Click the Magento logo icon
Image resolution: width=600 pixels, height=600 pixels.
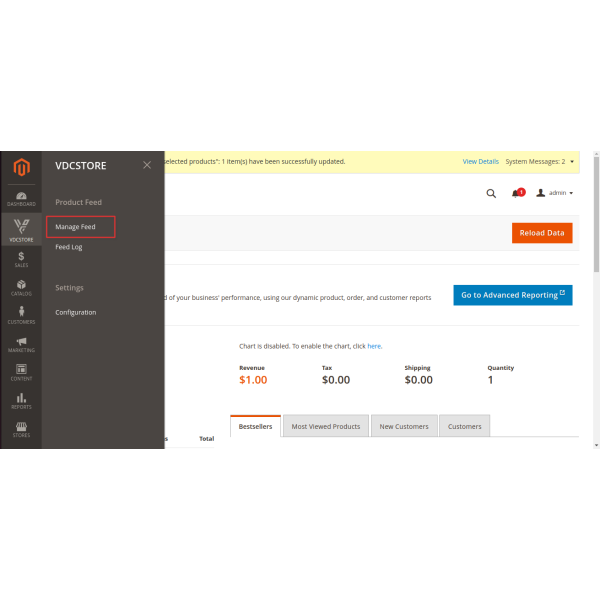coord(20,167)
